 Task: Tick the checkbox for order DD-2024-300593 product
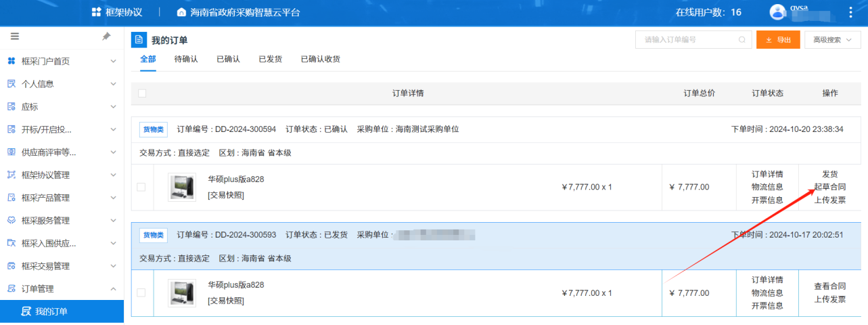pos(141,292)
